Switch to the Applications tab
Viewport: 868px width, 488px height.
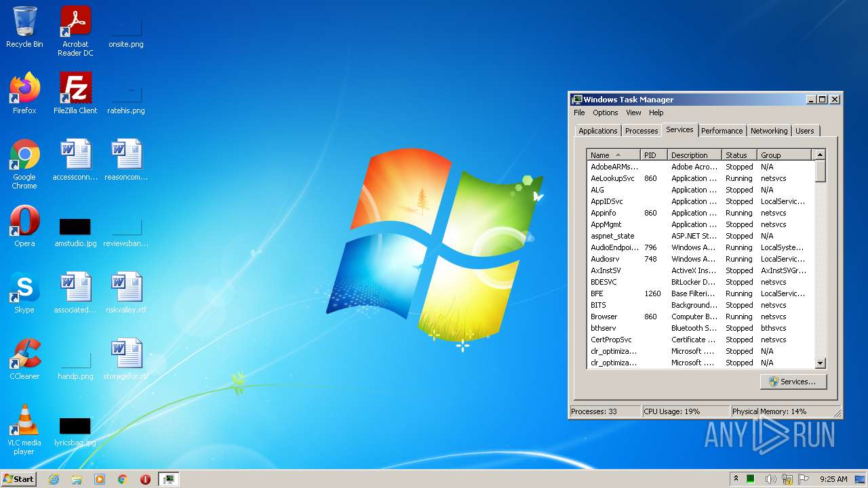pyautogui.click(x=598, y=131)
